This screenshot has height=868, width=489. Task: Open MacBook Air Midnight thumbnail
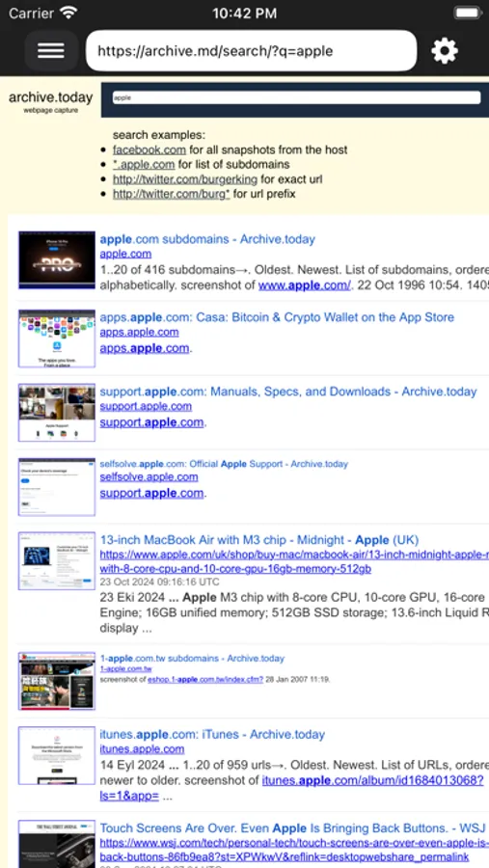pos(57,560)
